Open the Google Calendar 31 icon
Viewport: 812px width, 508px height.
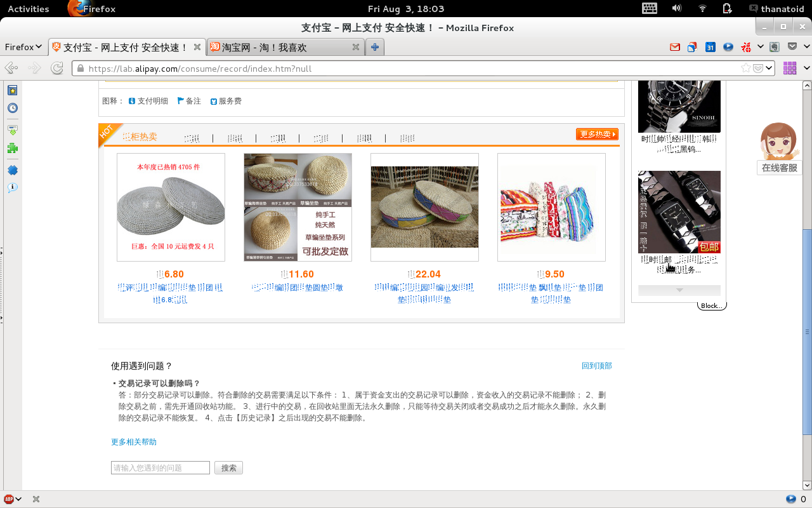click(710, 47)
